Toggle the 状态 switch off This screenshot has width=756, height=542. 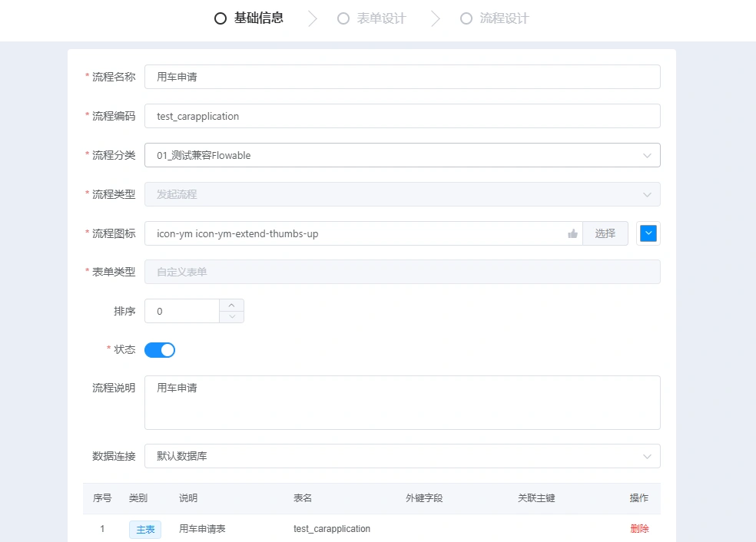click(160, 350)
